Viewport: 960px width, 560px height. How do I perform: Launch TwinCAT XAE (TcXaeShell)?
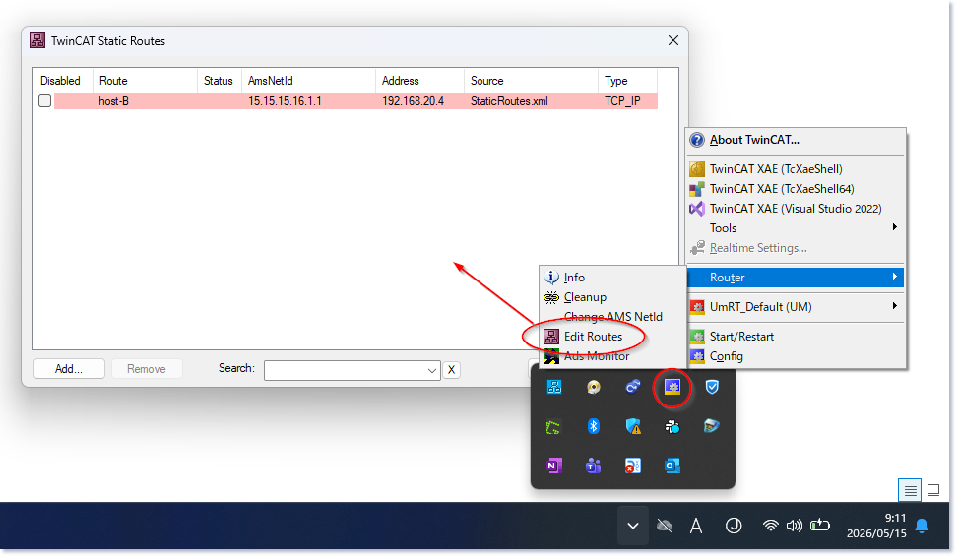pos(796,169)
